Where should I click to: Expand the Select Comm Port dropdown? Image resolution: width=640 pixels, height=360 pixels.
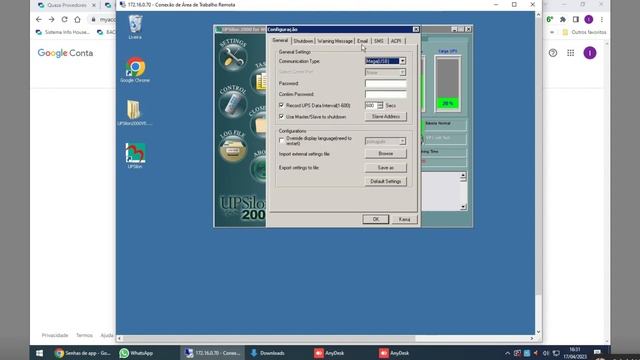402,72
